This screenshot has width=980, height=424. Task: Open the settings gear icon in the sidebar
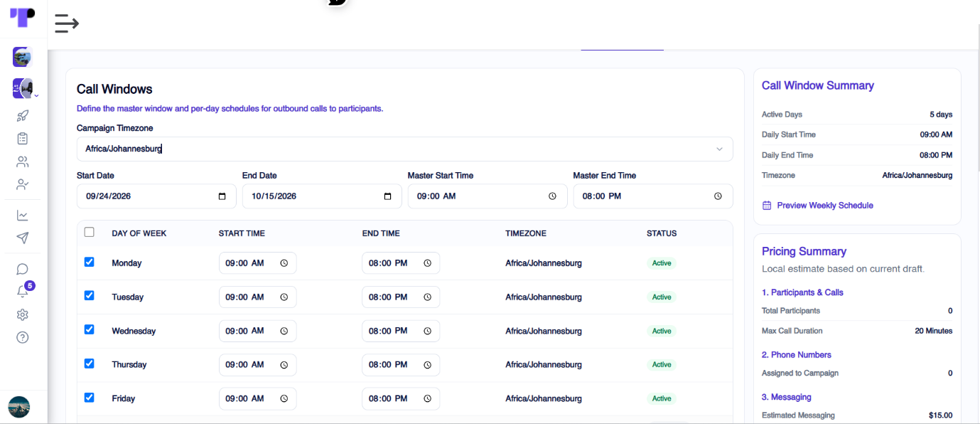[23, 314]
